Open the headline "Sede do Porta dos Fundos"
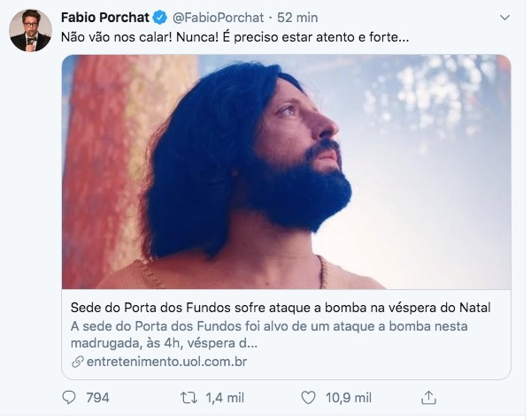This screenshot has height=420, width=531. (x=280, y=308)
